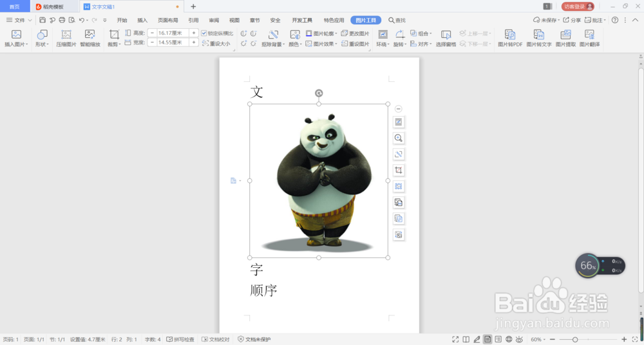Screen dimensions: 644x345
Task: Click 分享 (Share) button
Action: (572, 20)
